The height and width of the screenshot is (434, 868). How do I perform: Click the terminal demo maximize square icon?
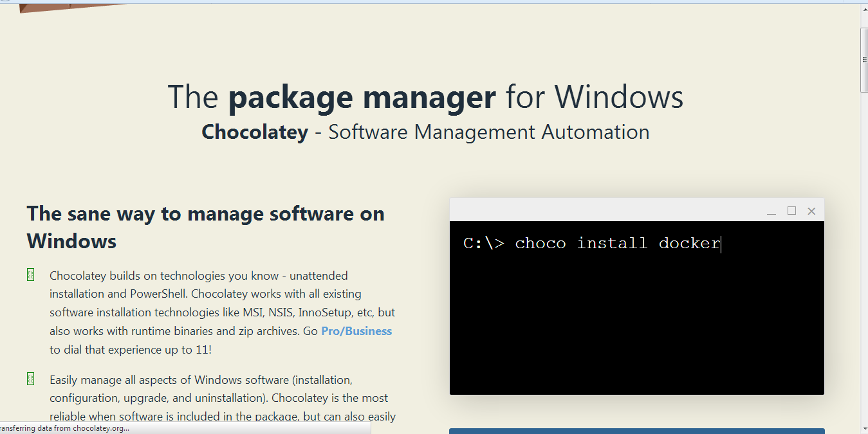[x=792, y=211]
